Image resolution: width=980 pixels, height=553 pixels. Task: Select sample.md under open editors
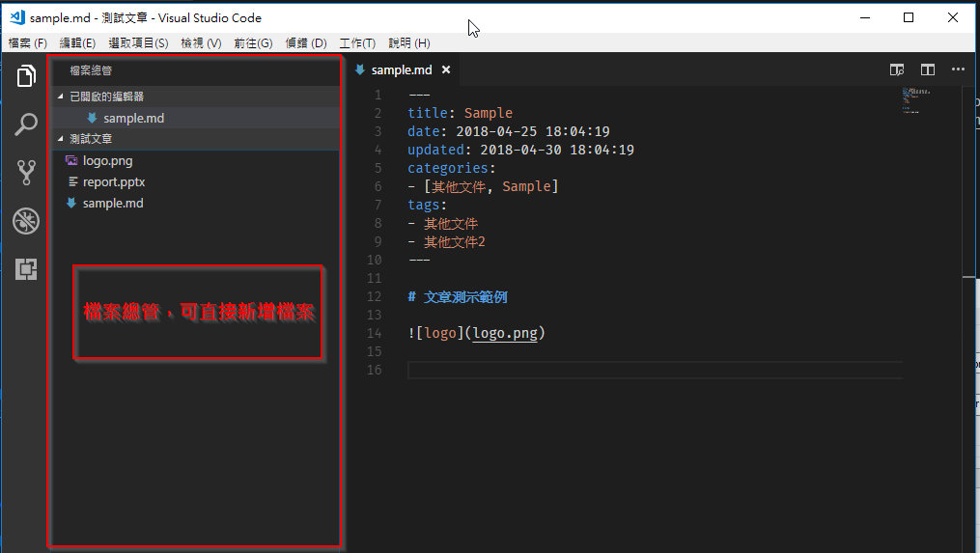(x=133, y=118)
